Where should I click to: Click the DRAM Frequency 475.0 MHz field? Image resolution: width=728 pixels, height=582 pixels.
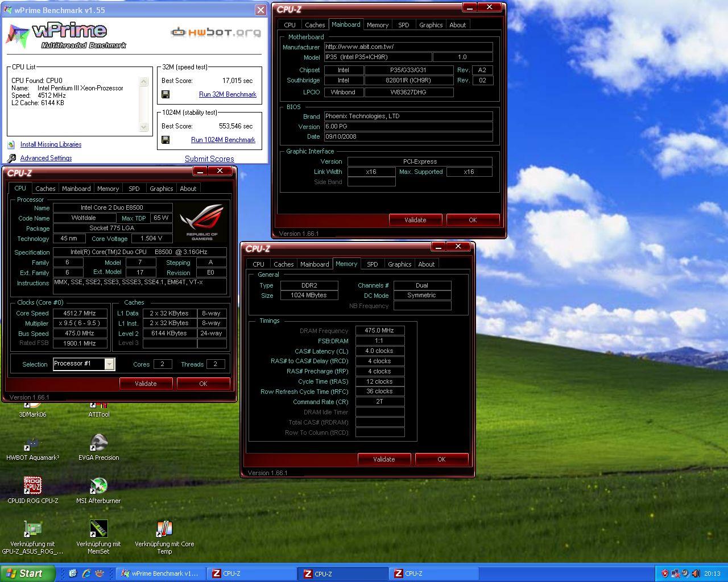click(379, 330)
